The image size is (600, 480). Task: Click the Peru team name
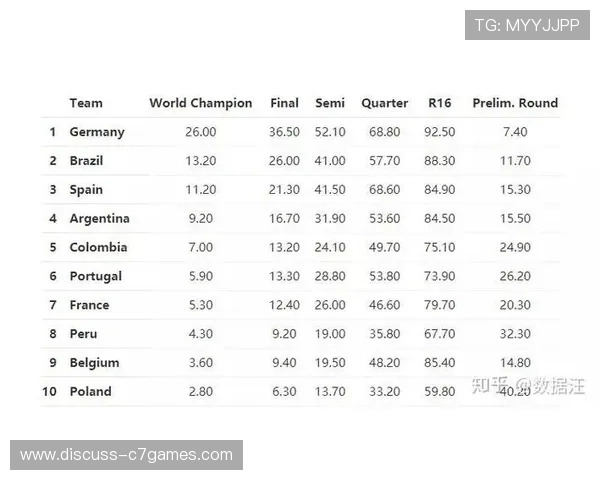pyautogui.click(x=83, y=334)
